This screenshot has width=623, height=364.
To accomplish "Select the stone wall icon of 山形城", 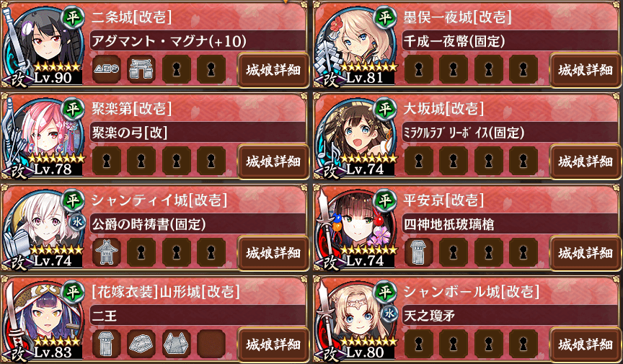I will (141, 344).
